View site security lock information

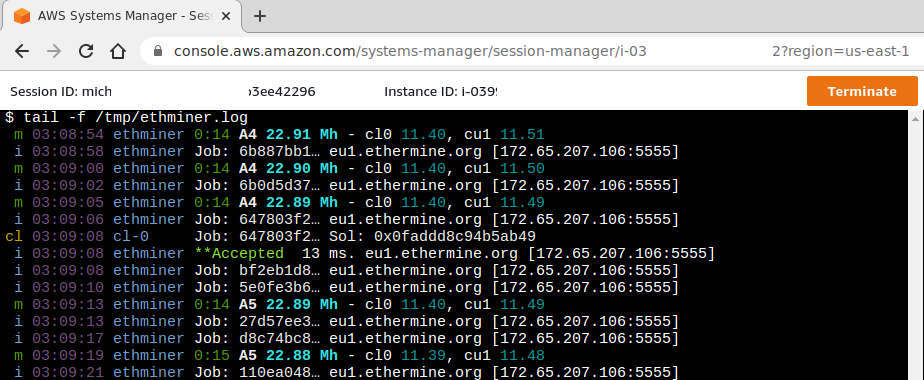tap(157, 51)
